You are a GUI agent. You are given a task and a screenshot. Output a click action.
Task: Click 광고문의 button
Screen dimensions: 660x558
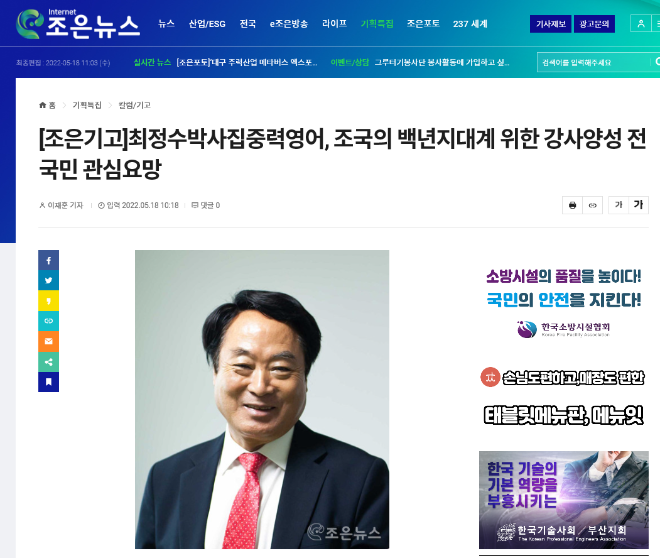(x=594, y=24)
